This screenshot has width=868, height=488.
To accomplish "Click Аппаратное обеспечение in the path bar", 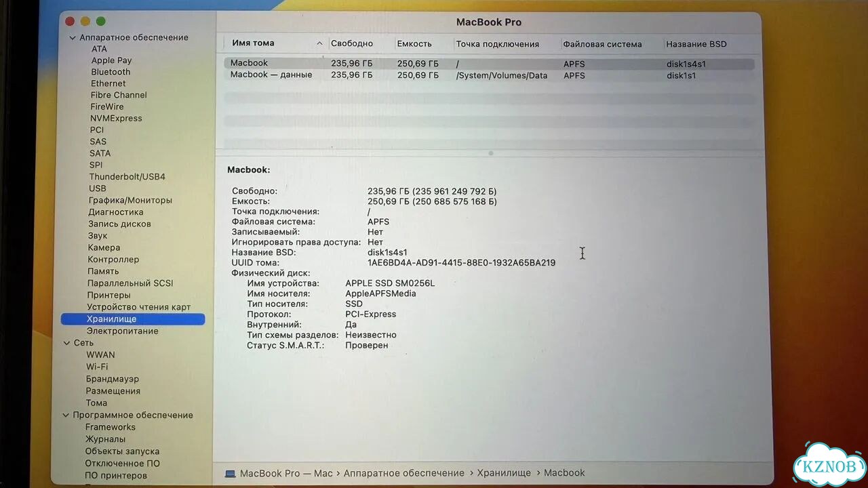I will click(403, 473).
